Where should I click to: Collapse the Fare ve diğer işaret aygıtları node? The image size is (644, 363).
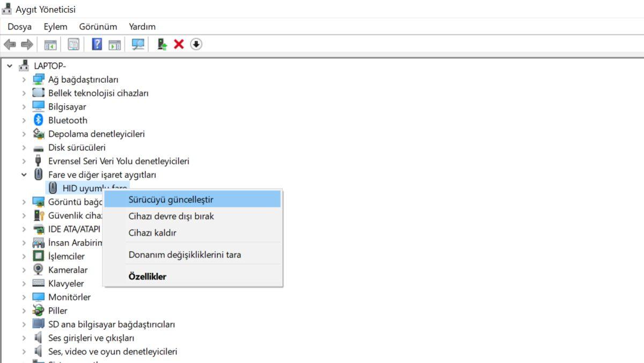pos(24,175)
